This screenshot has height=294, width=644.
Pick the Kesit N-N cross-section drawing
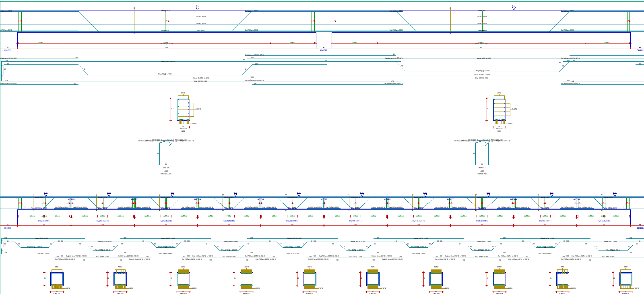436,280
